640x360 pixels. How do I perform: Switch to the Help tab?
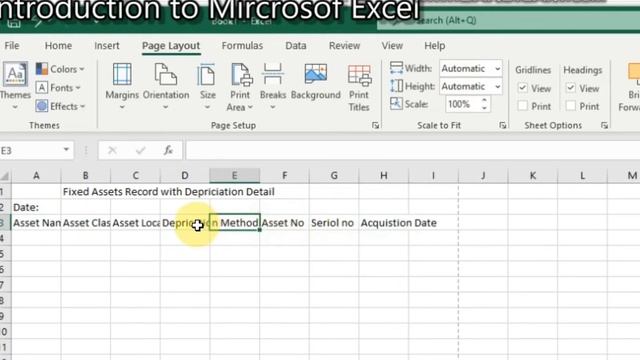pos(435,46)
